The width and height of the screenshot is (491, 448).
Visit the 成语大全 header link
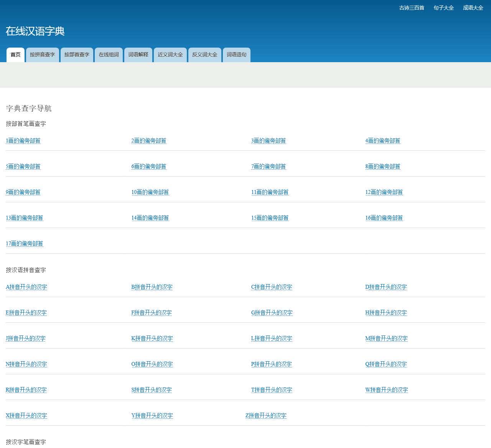pos(473,8)
